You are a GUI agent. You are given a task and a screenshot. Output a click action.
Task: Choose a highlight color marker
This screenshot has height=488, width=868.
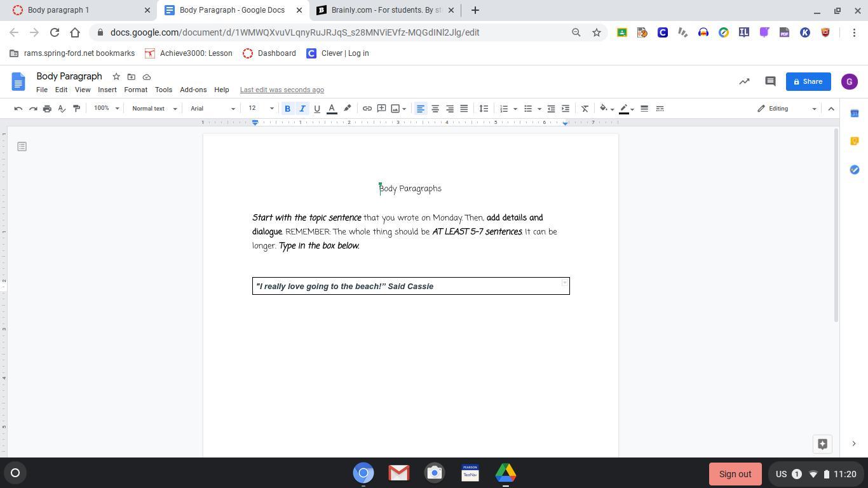point(347,109)
